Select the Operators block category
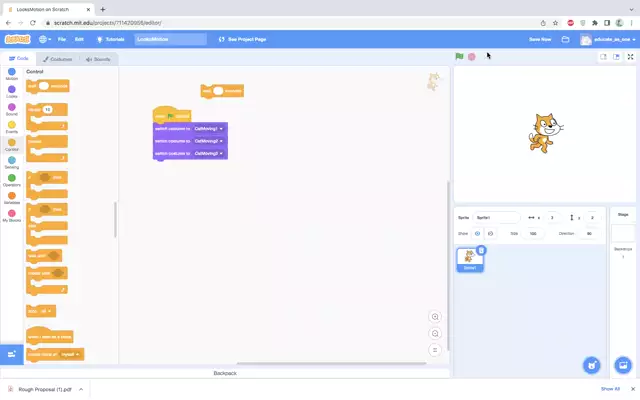 click(11, 180)
